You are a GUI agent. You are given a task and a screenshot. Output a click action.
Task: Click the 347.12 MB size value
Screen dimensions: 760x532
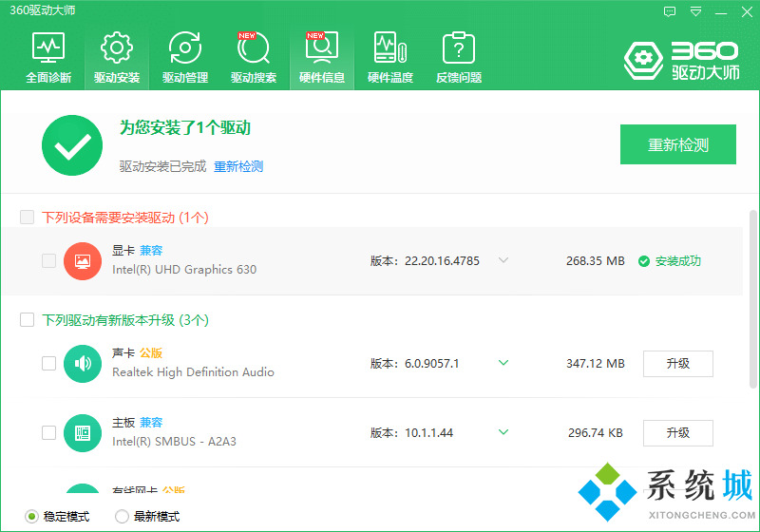point(596,364)
